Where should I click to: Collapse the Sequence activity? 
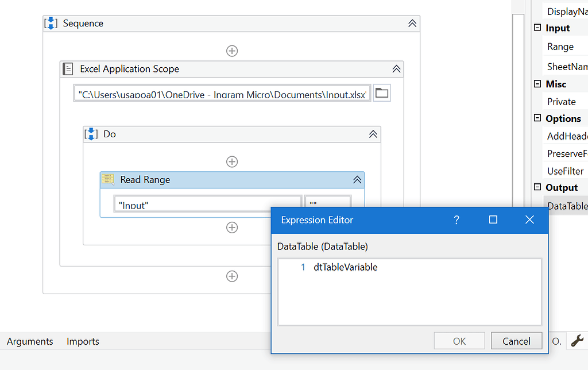tap(412, 24)
